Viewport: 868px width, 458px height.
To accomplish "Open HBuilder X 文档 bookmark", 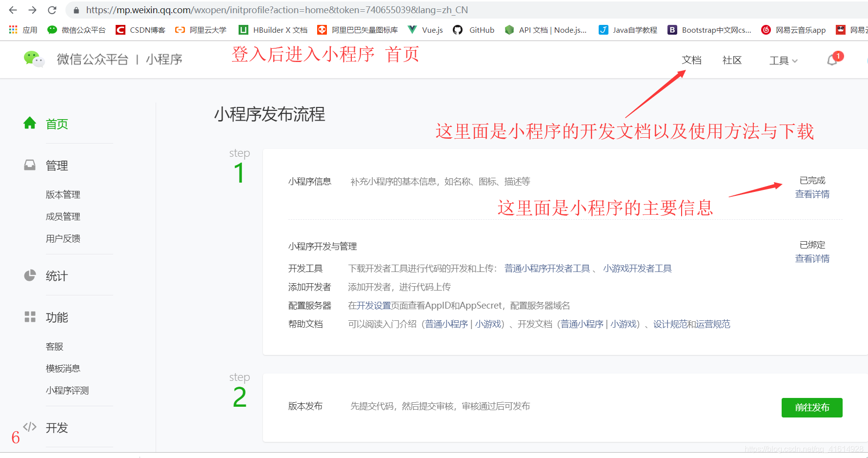I will (273, 30).
